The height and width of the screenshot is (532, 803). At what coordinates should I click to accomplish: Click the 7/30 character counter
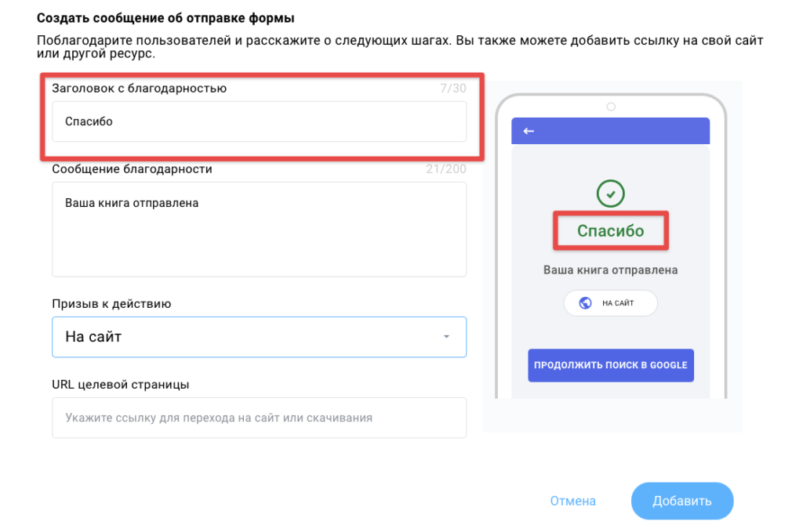pos(453,89)
